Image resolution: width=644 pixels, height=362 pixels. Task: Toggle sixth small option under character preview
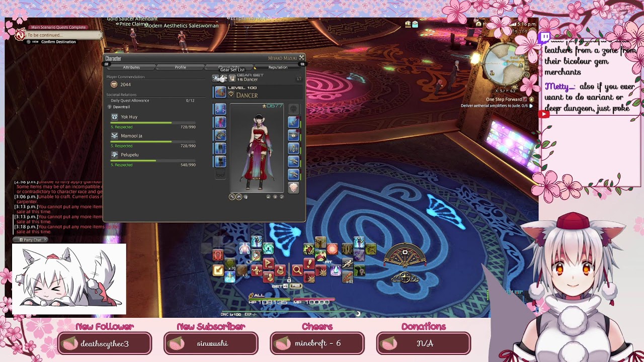click(x=281, y=196)
